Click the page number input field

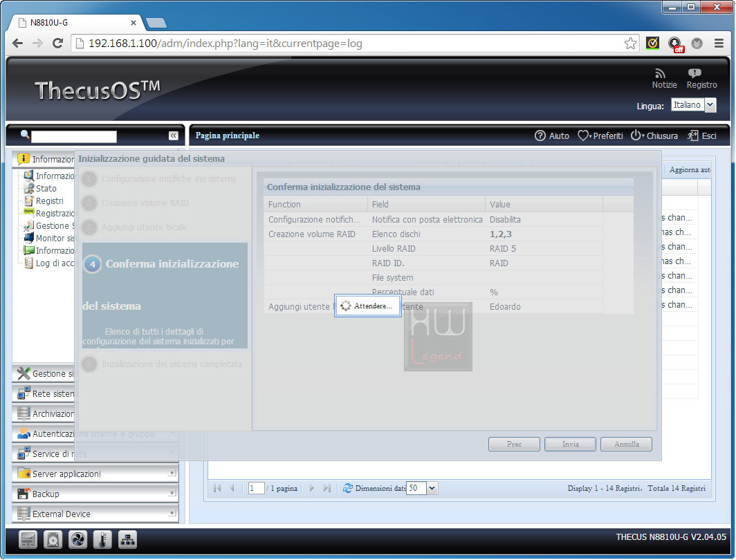point(256,488)
